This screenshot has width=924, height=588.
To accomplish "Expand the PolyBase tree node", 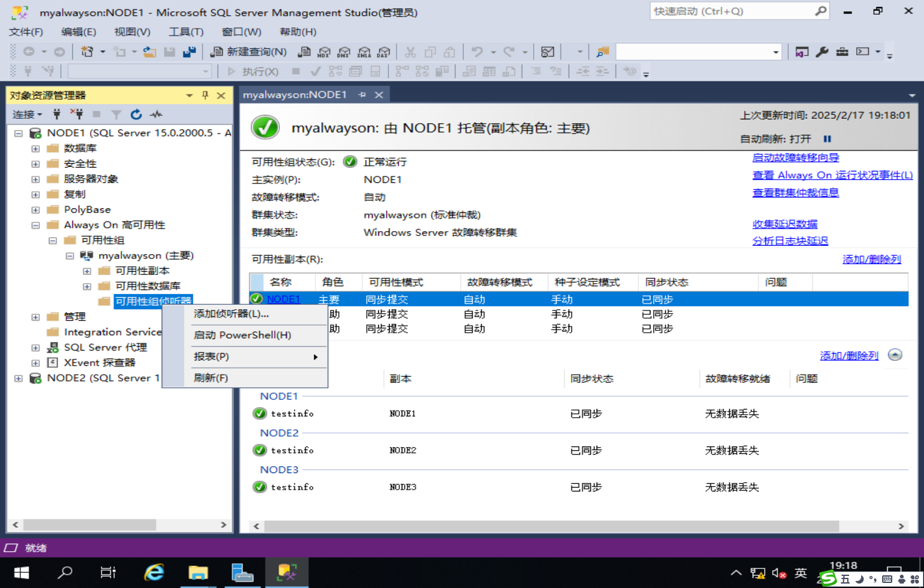I will click(x=36, y=210).
